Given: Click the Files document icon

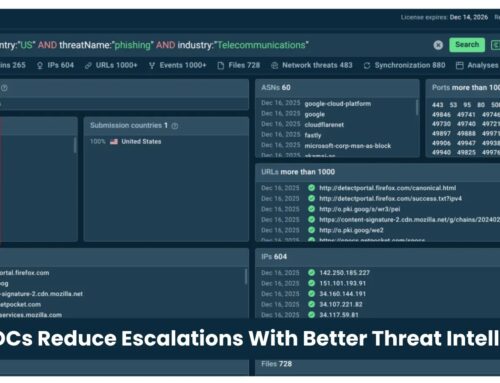Looking at the screenshot, I should [x=221, y=66].
